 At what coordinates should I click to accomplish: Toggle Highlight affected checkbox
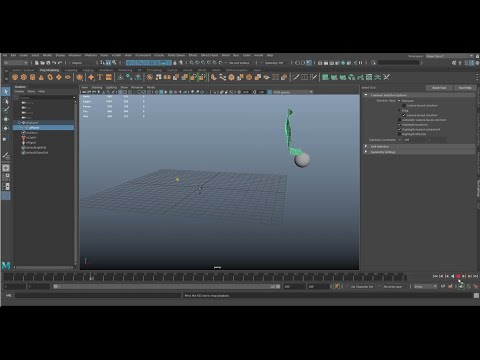coord(399,134)
